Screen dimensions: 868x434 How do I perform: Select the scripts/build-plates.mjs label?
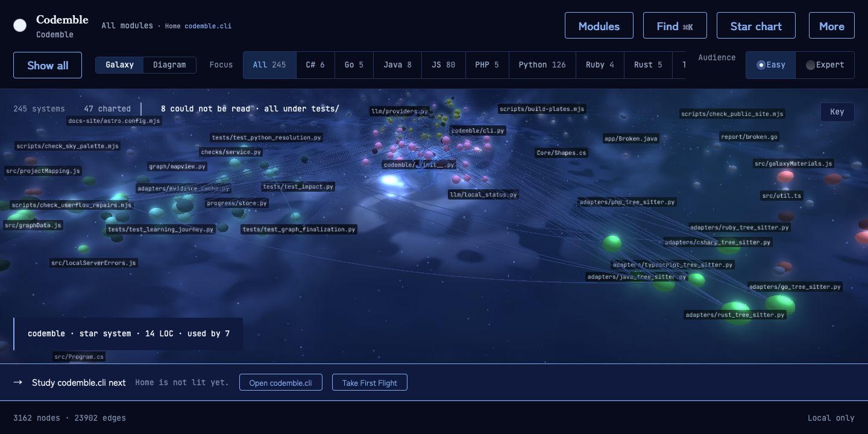tap(542, 109)
